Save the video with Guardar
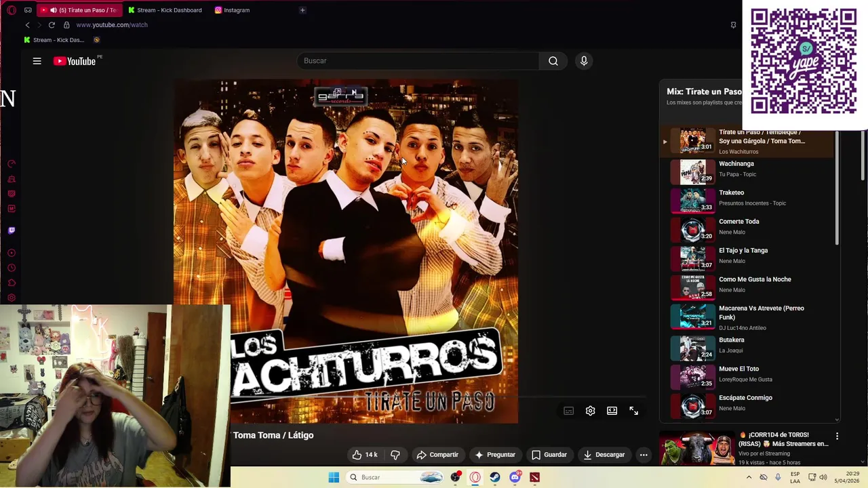 (549, 455)
